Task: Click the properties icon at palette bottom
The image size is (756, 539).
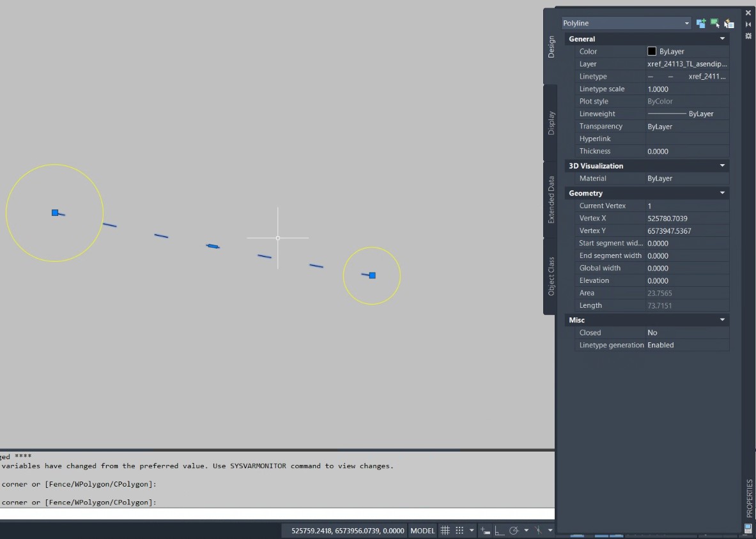Action: (x=748, y=528)
